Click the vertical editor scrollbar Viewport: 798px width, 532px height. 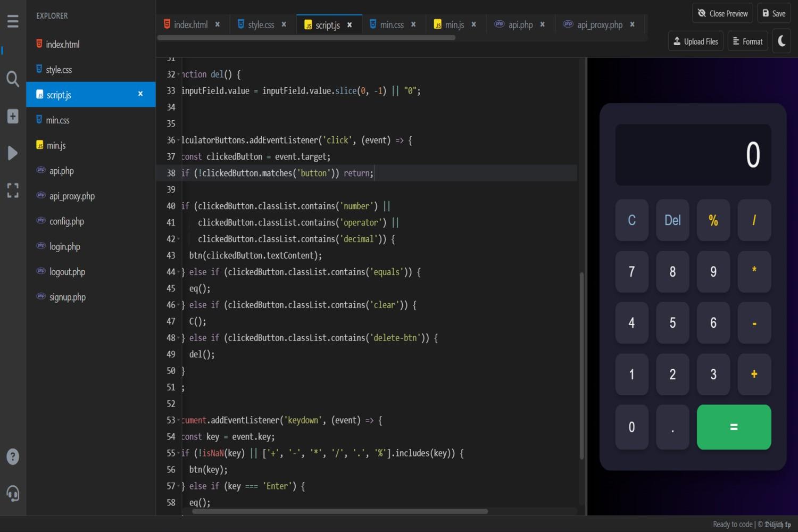(x=581, y=365)
